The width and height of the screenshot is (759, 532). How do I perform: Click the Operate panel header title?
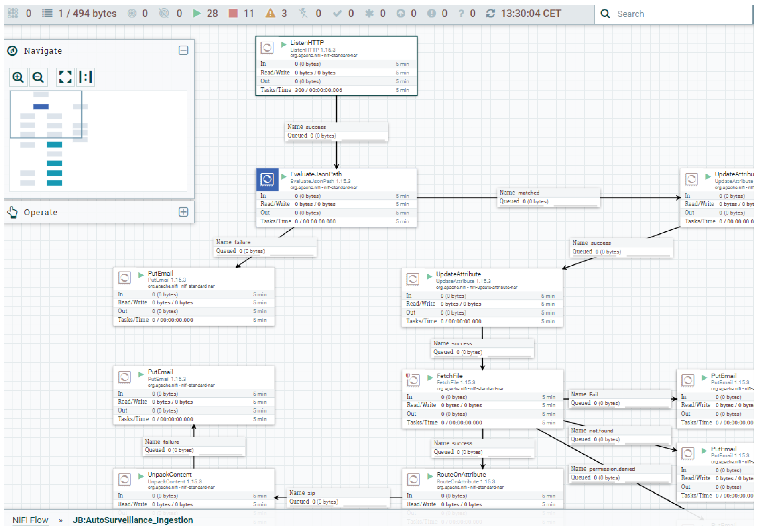41,212
